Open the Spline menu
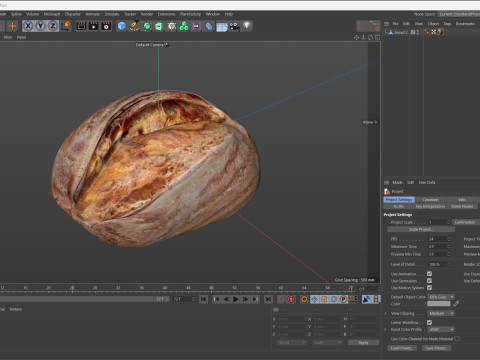Screen dimensions: 480x360 coord(16,14)
